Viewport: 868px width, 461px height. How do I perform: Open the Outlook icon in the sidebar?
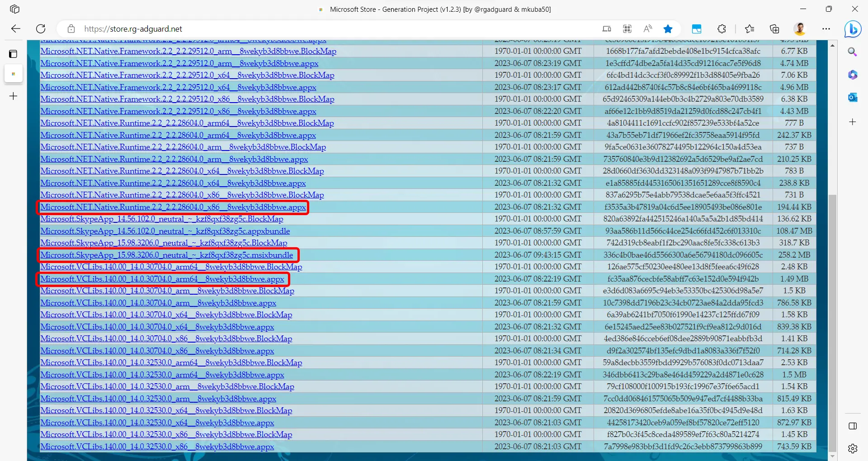click(853, 97)
